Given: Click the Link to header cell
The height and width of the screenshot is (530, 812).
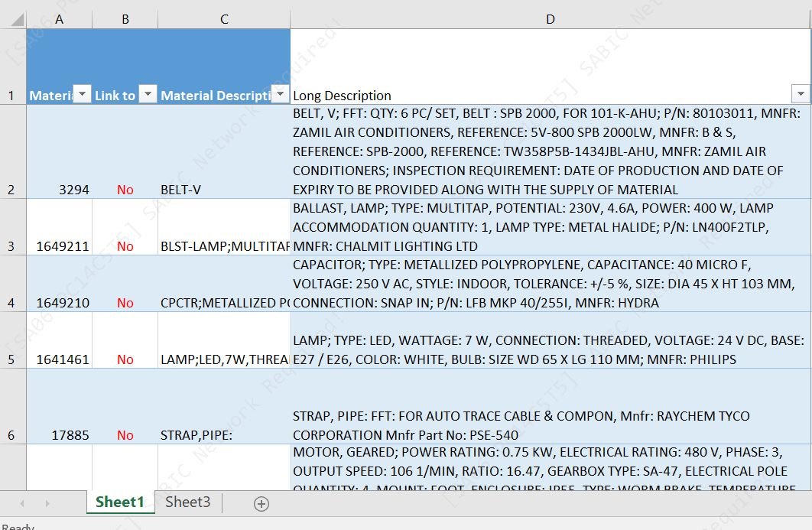Looking at the screenshot, I should pyautogui.click(x=125, y=67).
